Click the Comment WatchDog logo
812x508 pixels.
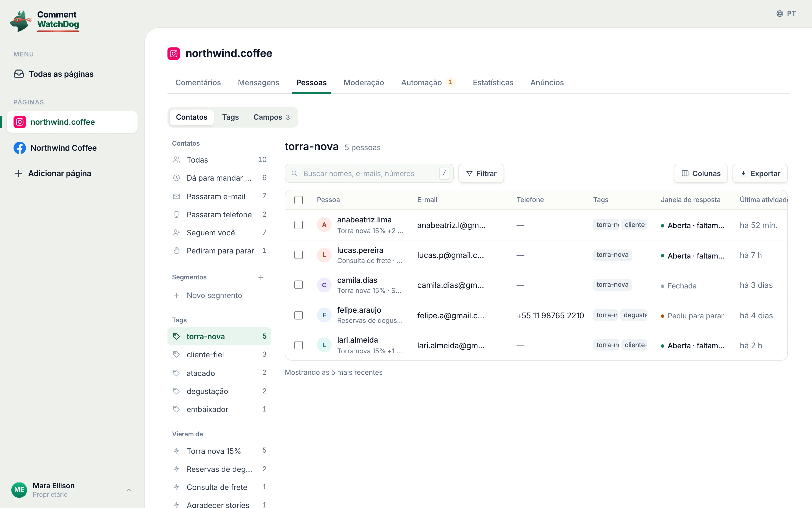45,21
